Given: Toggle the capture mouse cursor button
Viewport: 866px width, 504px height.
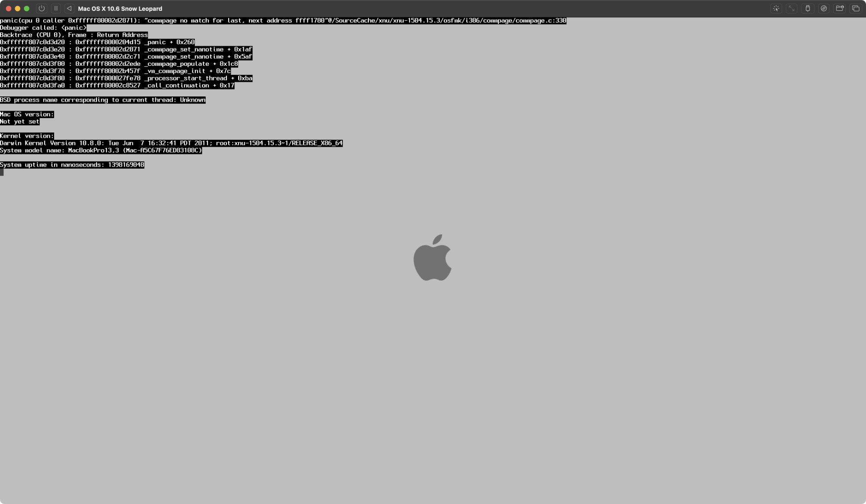Looking at the screenshot, I should [776, 8].
